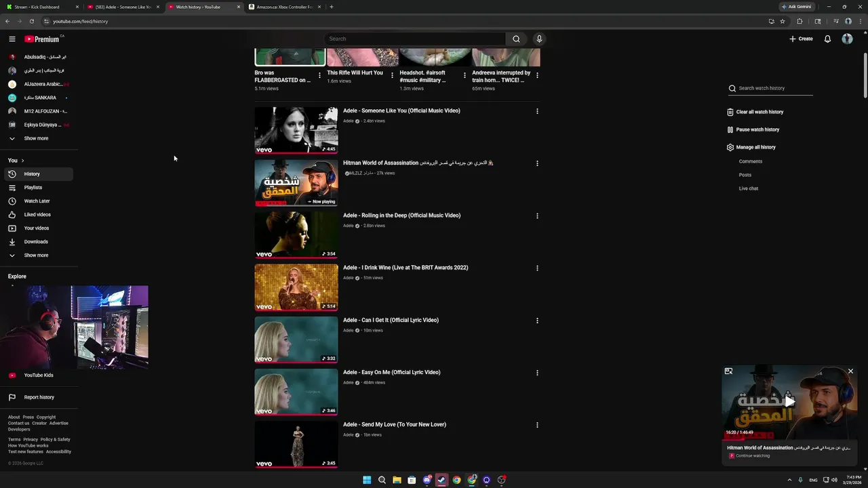Open Posts history link
This screenshot has height=488, width=868.
[x=745, y=175]
